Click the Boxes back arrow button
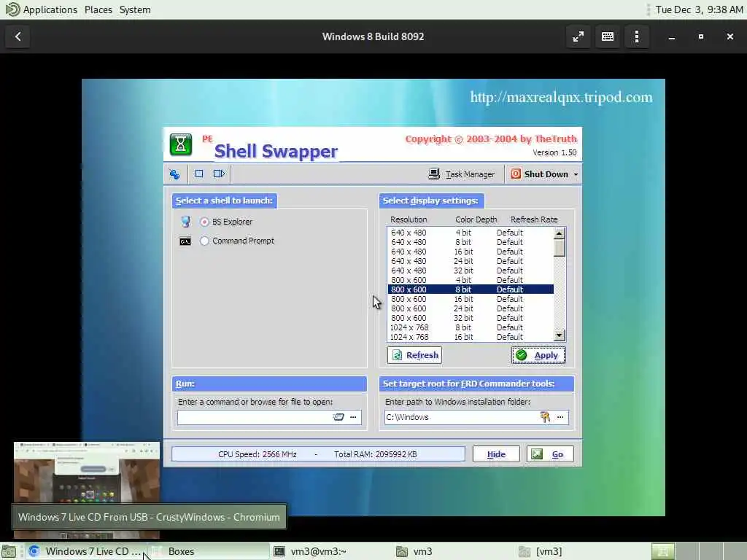Viewport: 747px width, 560px height. coord(18,36)
